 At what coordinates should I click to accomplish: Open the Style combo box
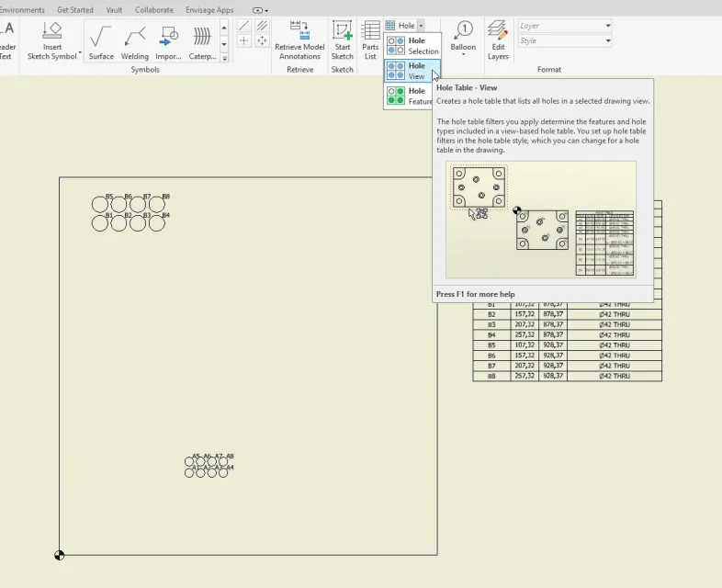(565, 41)
